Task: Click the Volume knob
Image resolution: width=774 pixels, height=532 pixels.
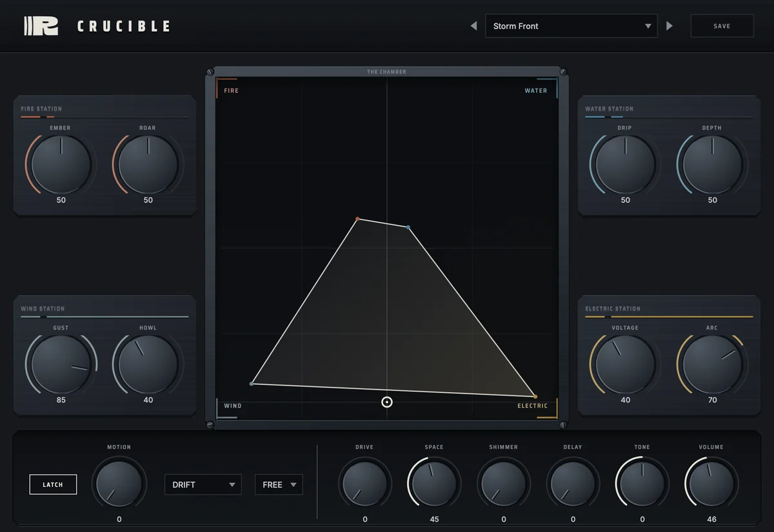Action: coord(711,484)
